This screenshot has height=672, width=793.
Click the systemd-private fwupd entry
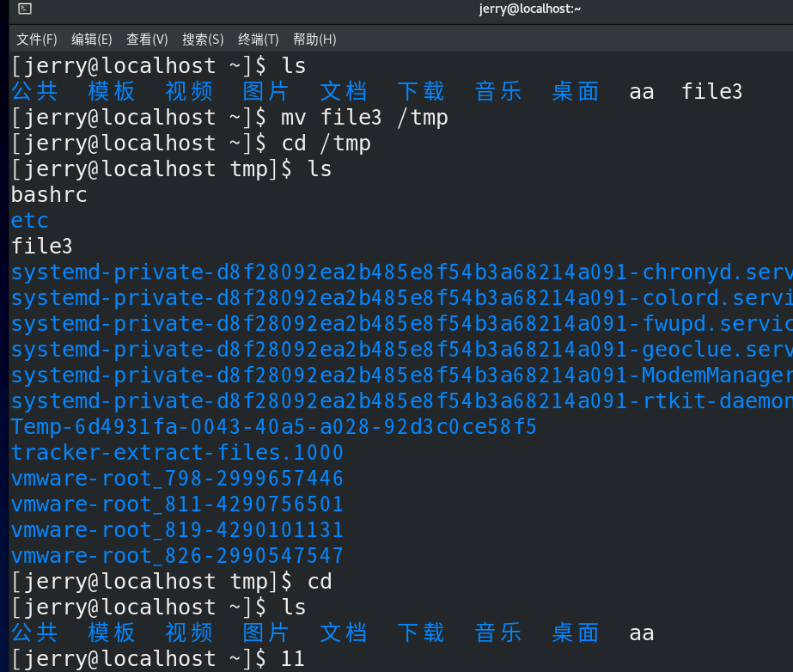(x=401, y=324)
